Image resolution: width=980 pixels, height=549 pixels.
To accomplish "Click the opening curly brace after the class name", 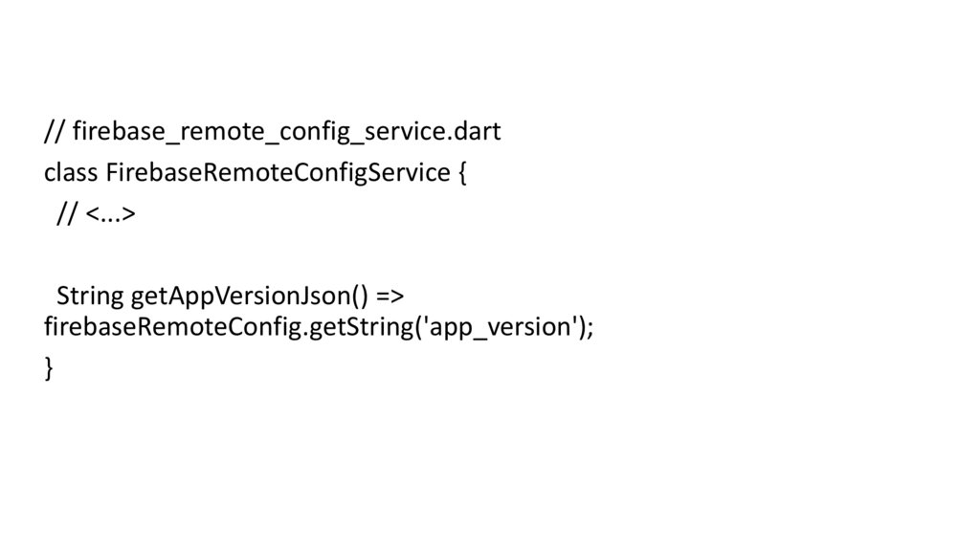I will (463, 173).
